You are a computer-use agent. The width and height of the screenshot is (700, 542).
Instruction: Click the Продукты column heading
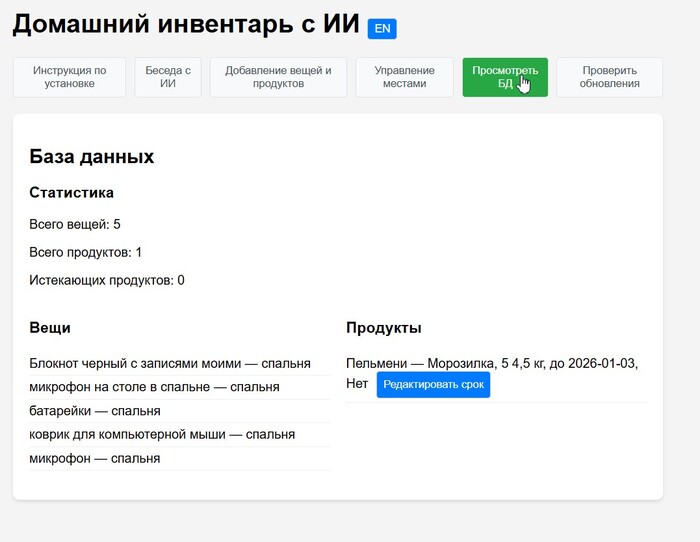pyautogui.click(x=383, y=327)
